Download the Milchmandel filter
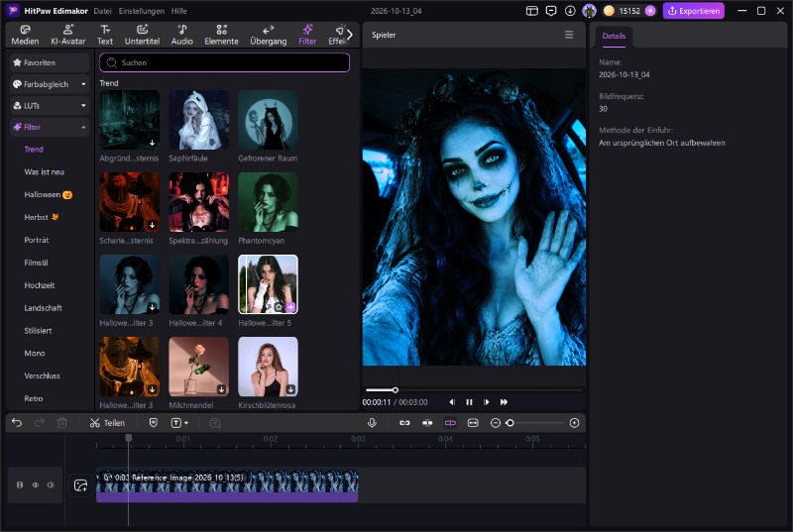The height and width of the screenshot is (532, 793). click(x=221, y=389)
